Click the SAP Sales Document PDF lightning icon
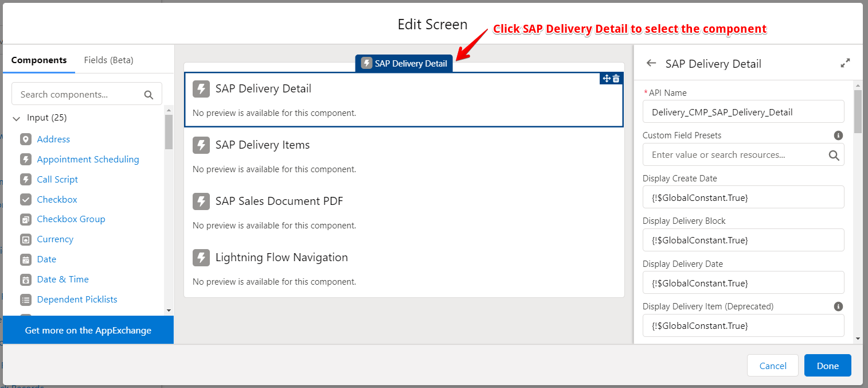Image resolution: width=868 pixels, height=388 pixels. (x=201, y=201)
